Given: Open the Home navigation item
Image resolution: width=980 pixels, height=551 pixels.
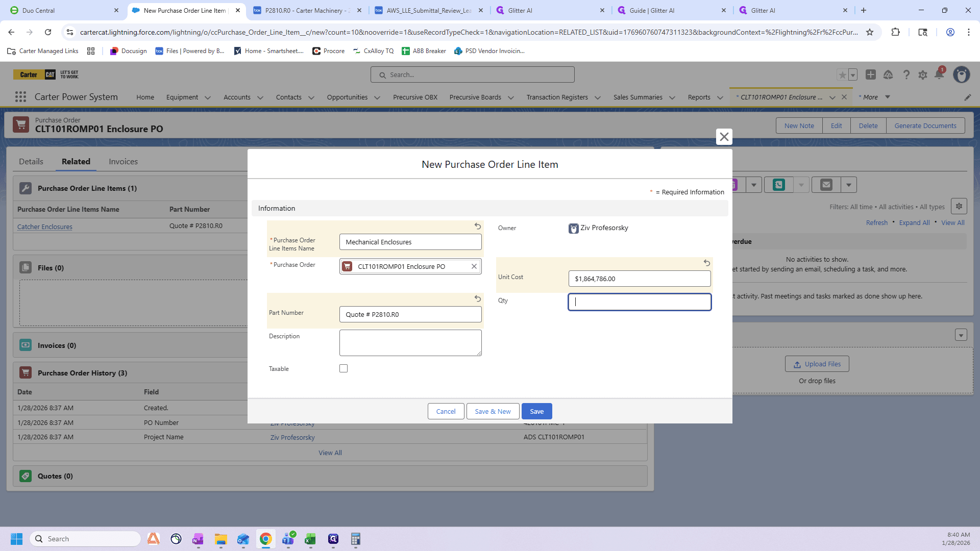Looking at the screenshot, I should (x=145, y=97).
